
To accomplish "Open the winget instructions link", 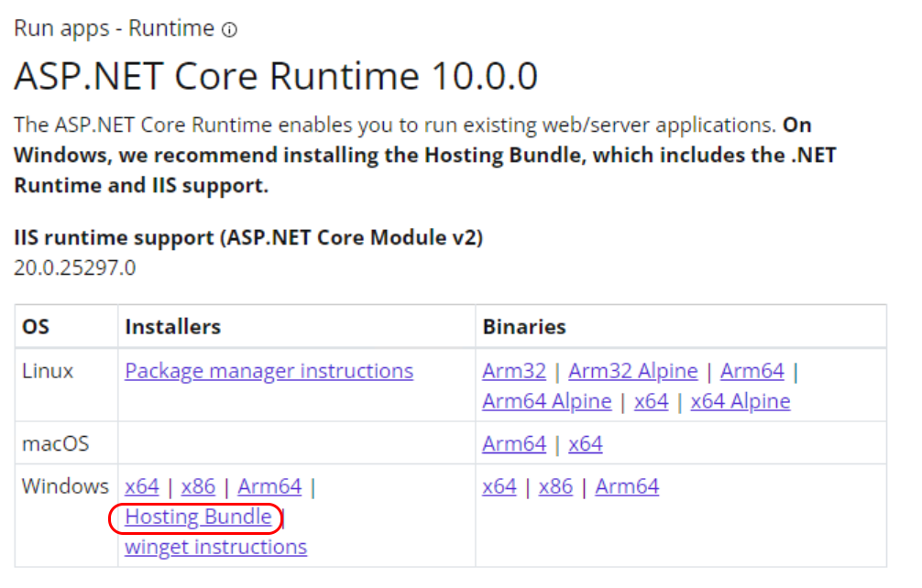I will point(215,547).
